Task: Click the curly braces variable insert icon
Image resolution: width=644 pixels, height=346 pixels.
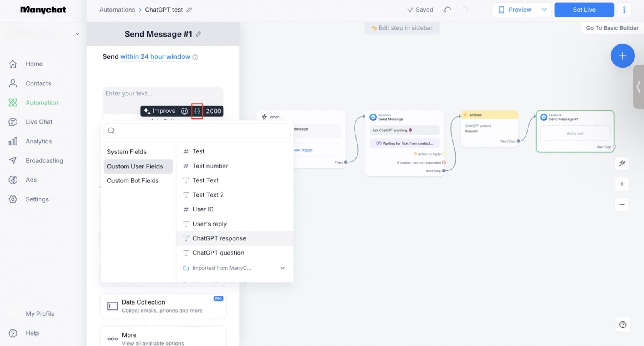Action: [197, 111]
